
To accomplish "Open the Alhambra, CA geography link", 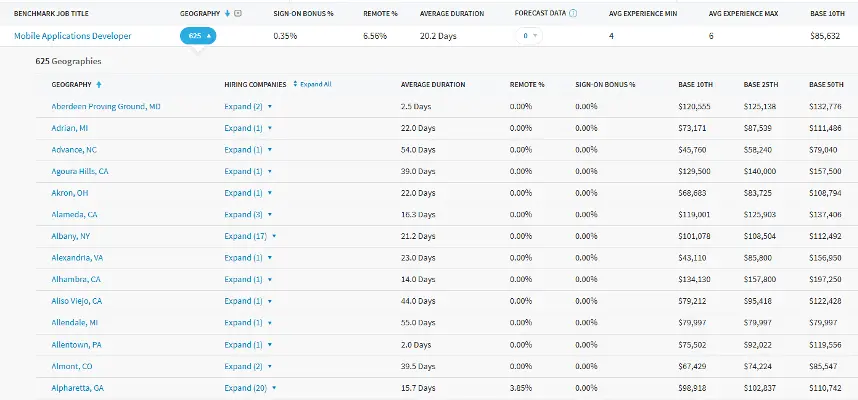I will (76, 280).
